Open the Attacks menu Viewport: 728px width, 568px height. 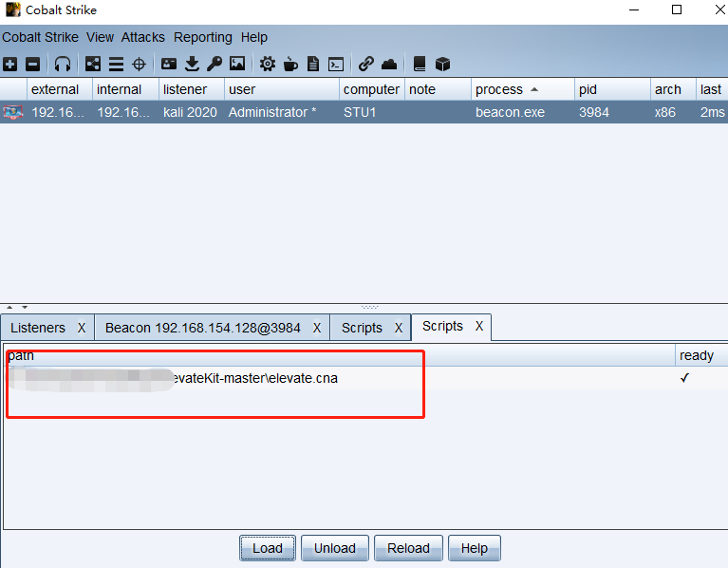point(143,37)
